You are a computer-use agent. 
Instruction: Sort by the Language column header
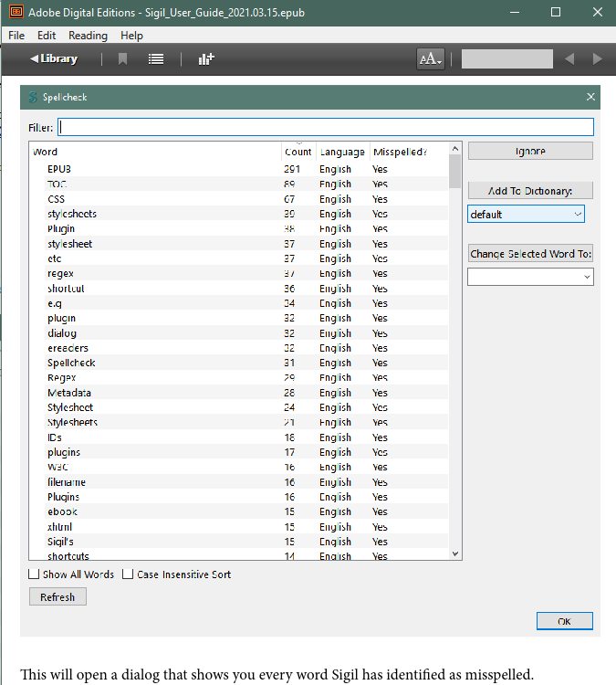(x=342, y=152)
